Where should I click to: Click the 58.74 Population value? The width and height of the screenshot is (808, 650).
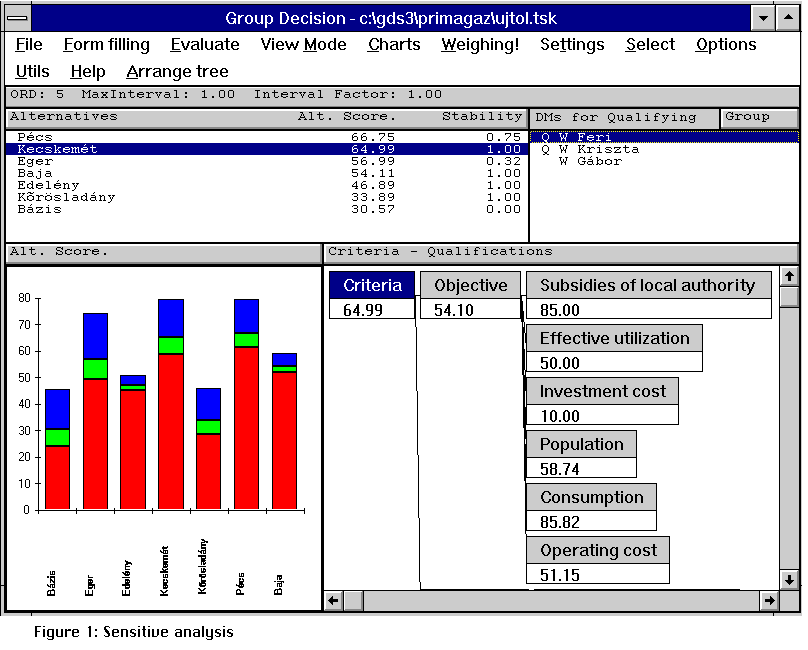tap(581, 469)
